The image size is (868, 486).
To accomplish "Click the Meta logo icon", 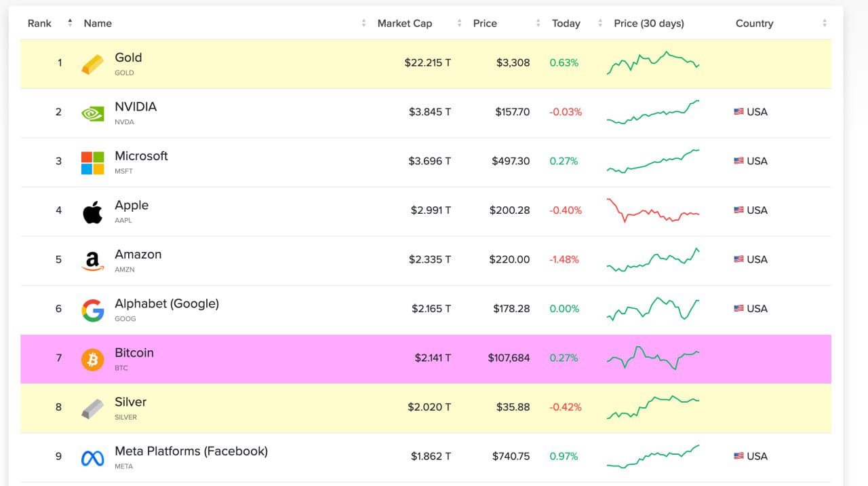I will (x=93, y=458).
